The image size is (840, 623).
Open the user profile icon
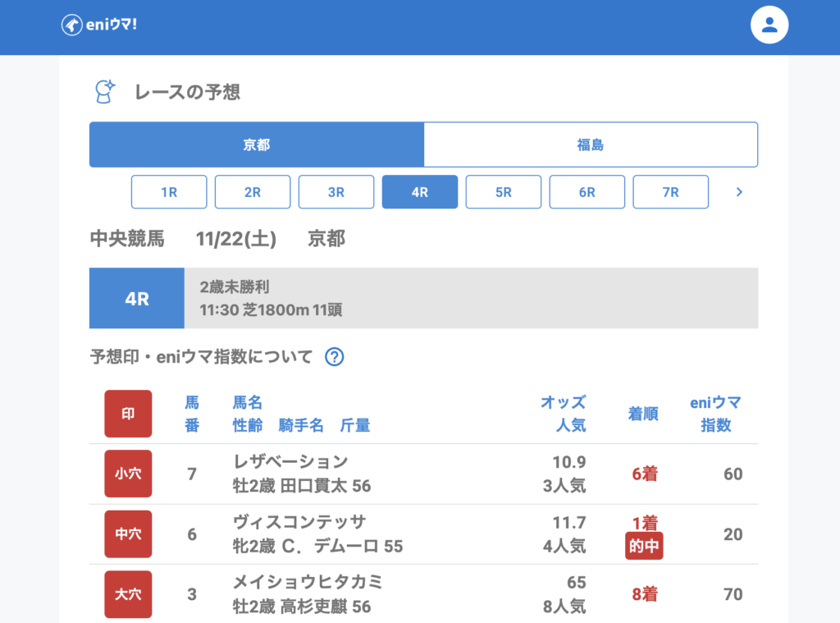pyautogui.click(x=769, y=25)
